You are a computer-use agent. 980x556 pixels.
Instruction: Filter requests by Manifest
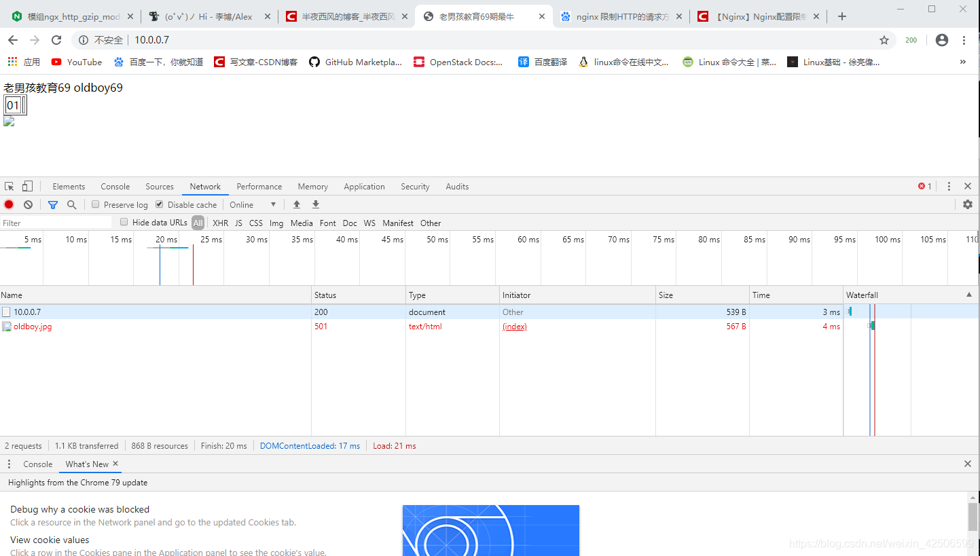pyautogui.click(x=398, y=223)
